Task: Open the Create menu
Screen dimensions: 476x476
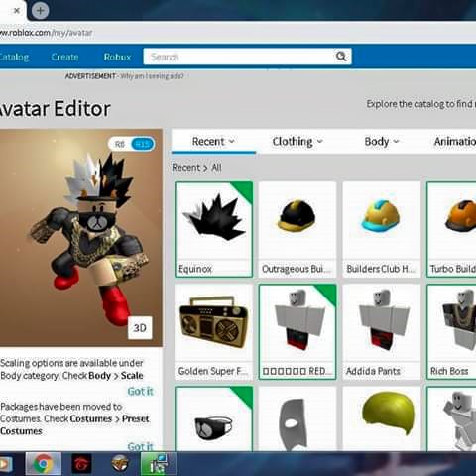Action: pyautogui.click(x=64, y=57)
